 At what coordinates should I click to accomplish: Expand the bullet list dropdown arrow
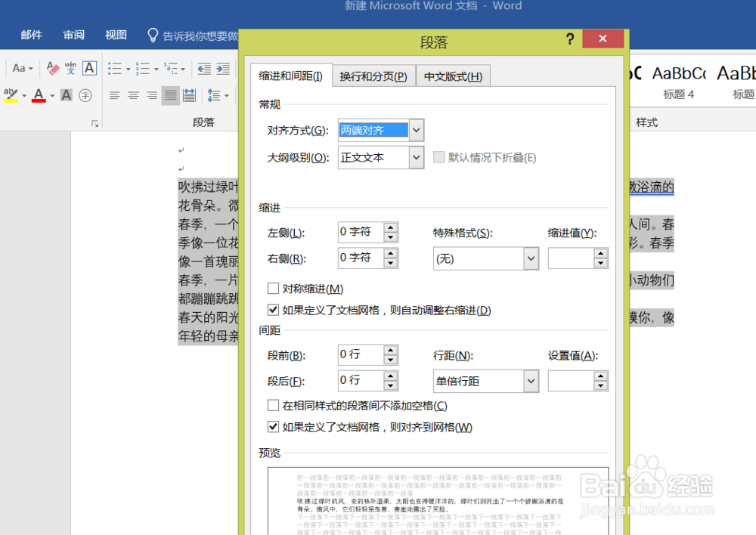(128, 70)
